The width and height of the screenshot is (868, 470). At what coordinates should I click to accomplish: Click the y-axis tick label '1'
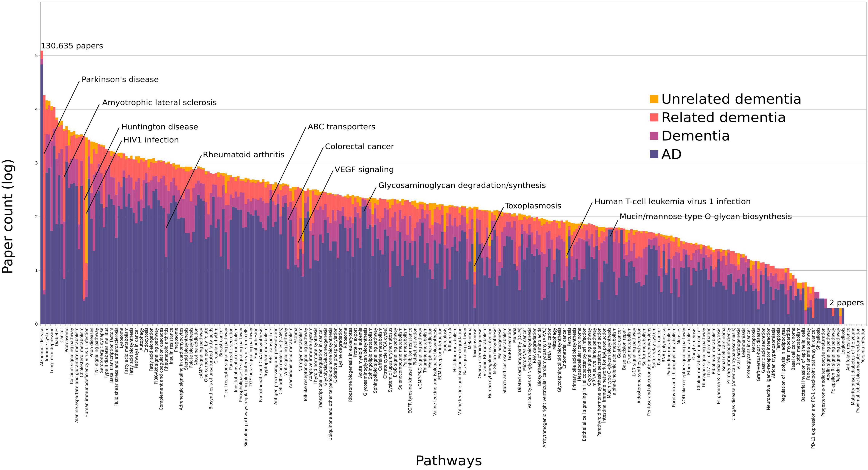36,271
